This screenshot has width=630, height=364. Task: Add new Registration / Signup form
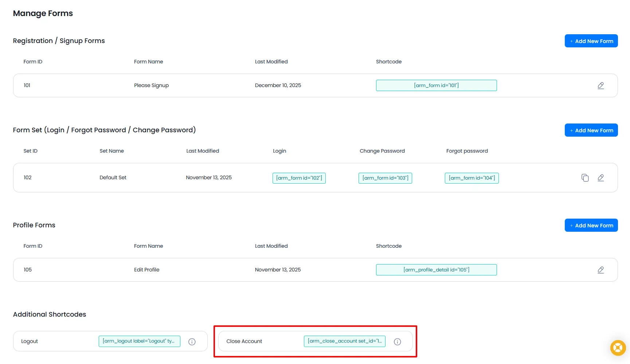(591, 41)
